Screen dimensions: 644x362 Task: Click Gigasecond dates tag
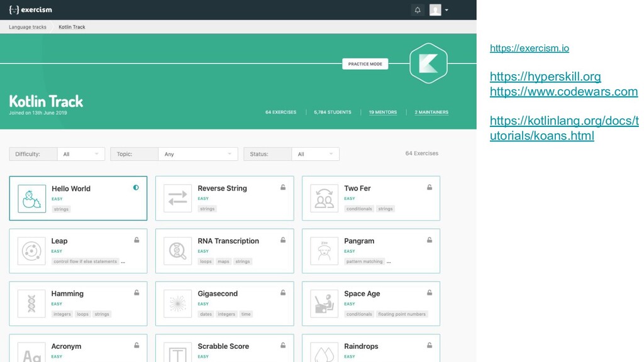pyautogui.click(x=206, y=314)
